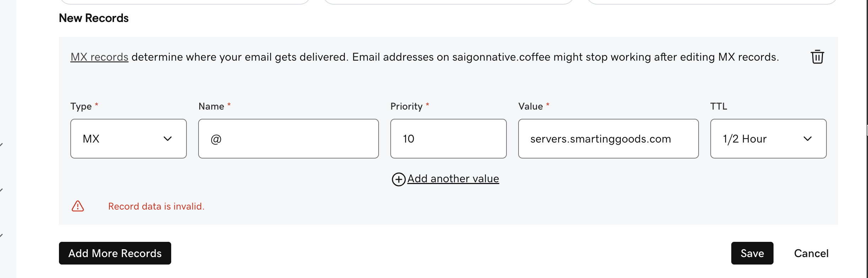868x278 pixels.
Task: Delete the MX record with trash icon
Action: [x=817, y=57]
